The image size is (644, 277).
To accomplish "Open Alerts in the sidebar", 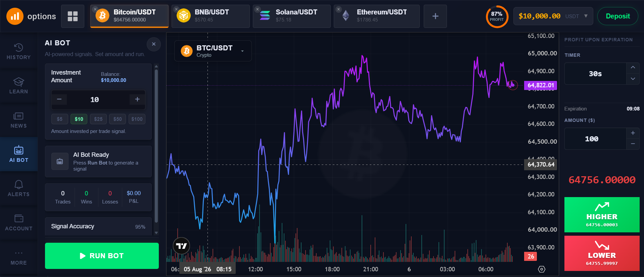I will point(19,188).
